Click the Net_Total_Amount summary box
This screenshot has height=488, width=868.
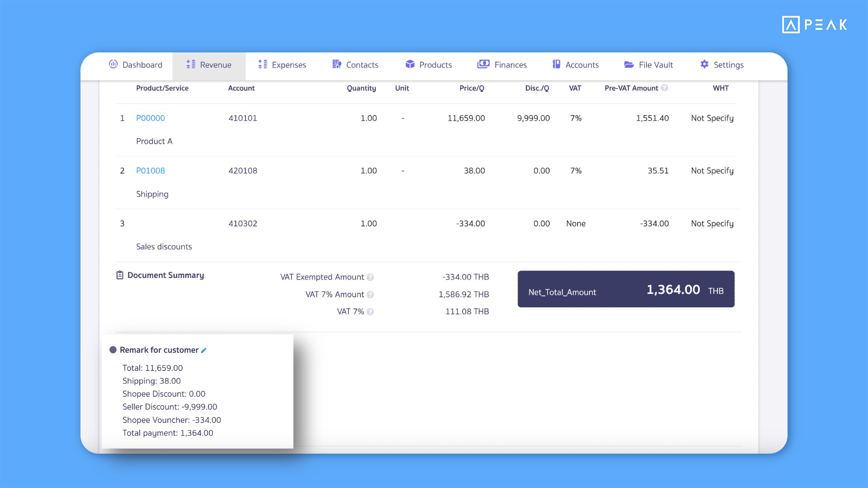(626, 289)
